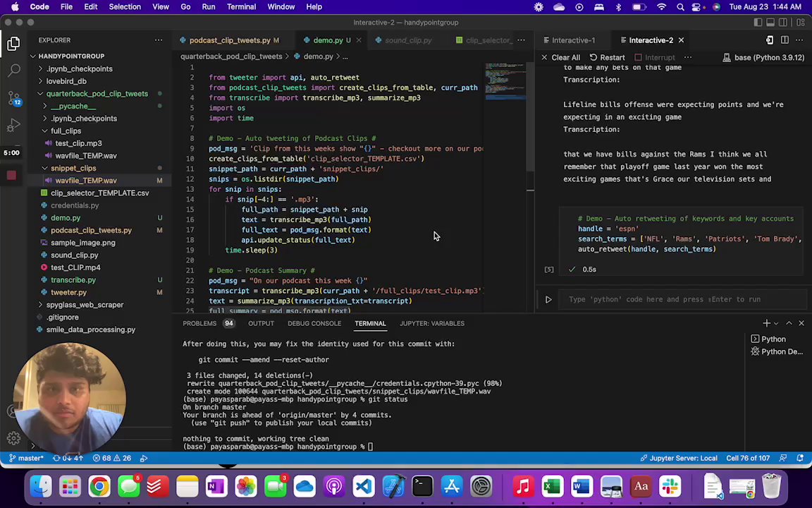Image resolution: width=812 pixels, height=508 pixels.
Task: Synchronize changes in status bar
Action: (68, 458)
